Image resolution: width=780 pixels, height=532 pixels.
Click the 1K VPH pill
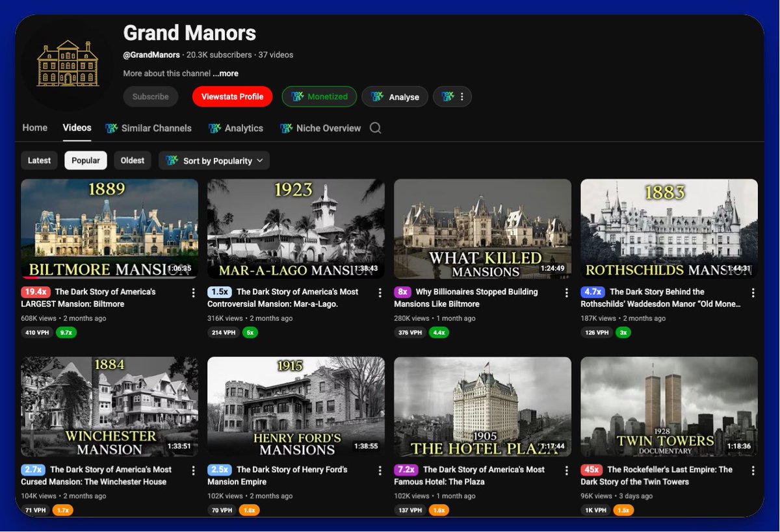pyautogui.click(x=596, y=511)
